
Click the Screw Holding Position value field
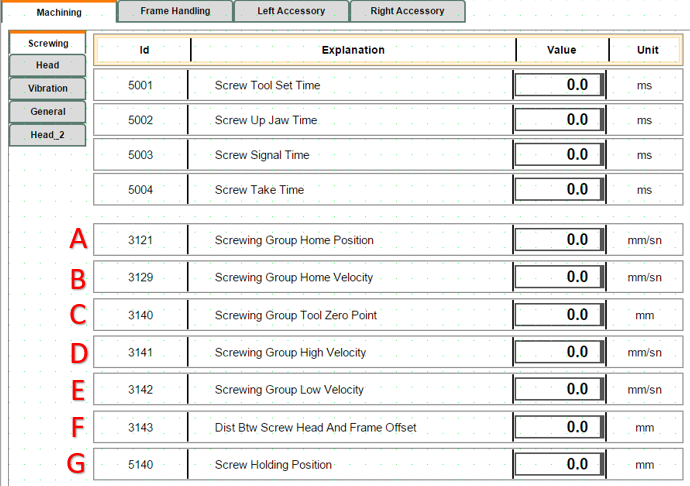tap(560, 464)
